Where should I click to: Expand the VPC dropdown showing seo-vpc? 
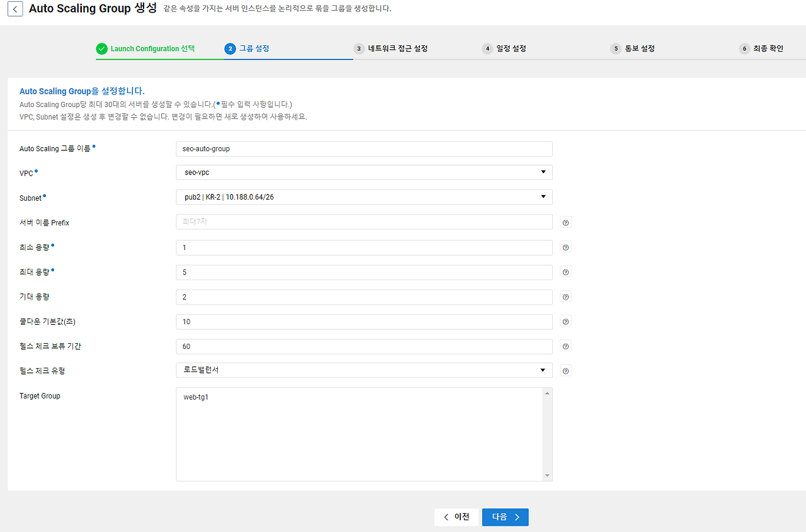364,173
